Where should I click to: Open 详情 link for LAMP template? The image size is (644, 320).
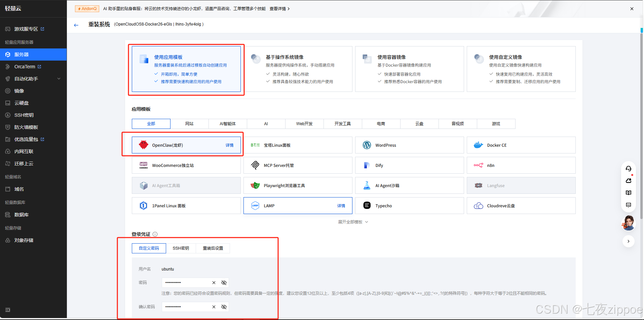pyautogui.click(x=341, y=206)
